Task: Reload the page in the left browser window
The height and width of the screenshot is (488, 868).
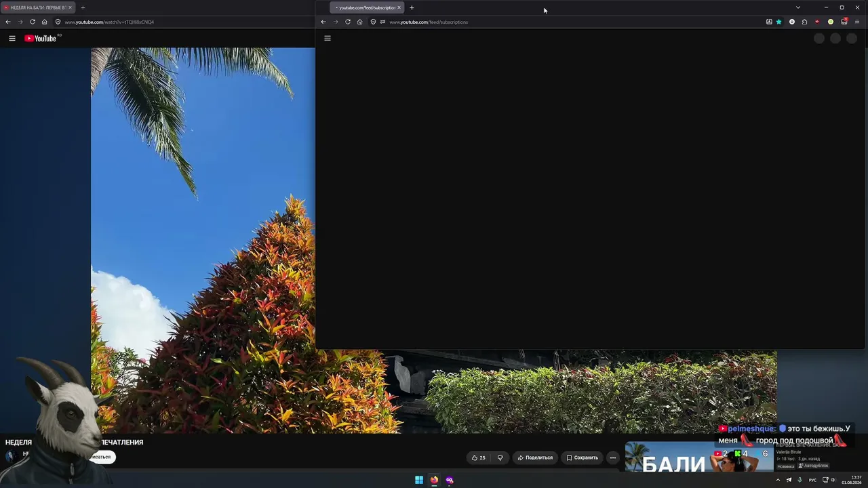Action: click(x=33, y=22)
